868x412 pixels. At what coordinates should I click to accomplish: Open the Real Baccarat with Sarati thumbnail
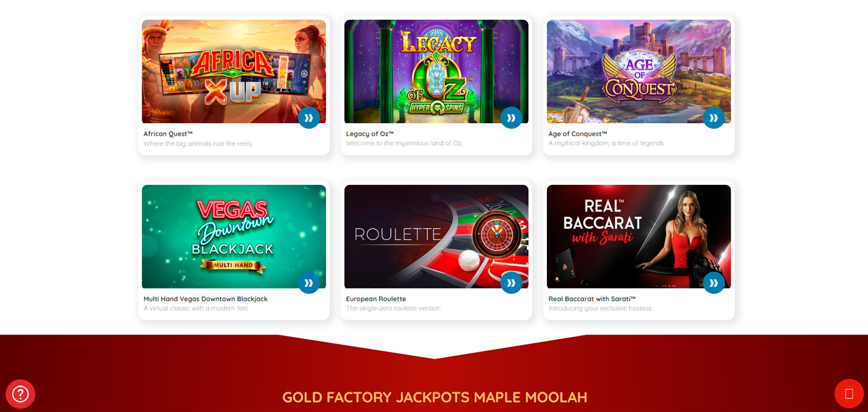click(639, 236)
